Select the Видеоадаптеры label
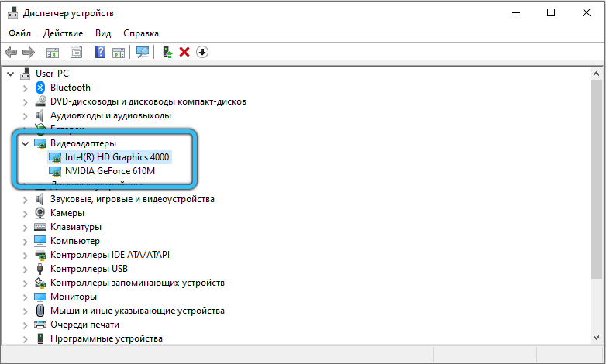606x364 pixels. tap(83, 143)
